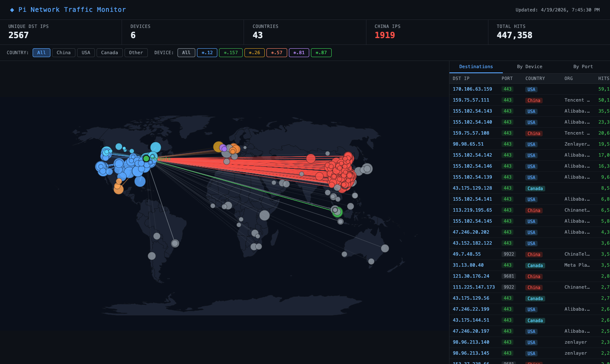Image resolution: width=610 pixels, height=364 pixels.
Task: Sort by HITS column header
Action: [604, 78]
